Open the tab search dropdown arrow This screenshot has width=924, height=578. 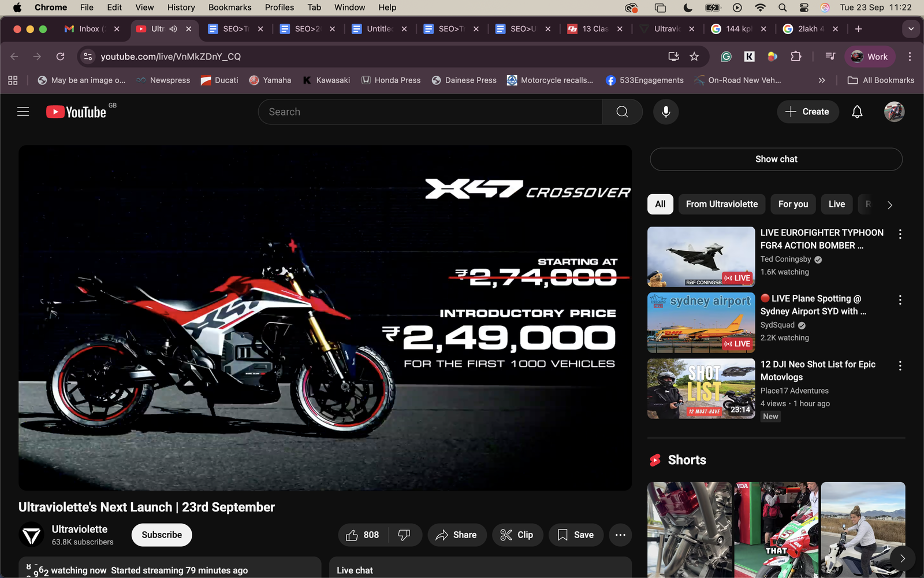click(911, 28)
